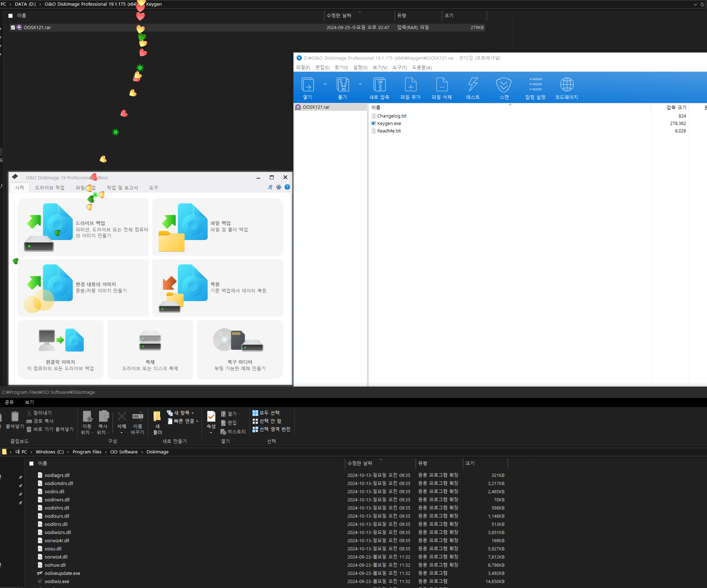Run the 테스트 (Test) archive icon
Viewport: 707px width, 588px height.
pos(473,85)
